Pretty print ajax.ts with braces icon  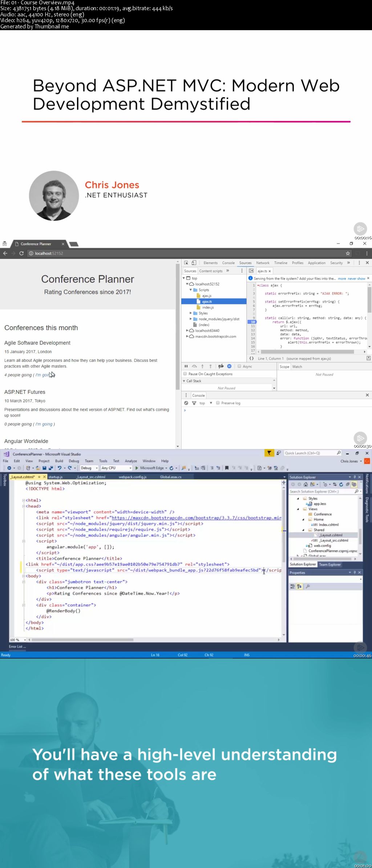coord(251,358)
